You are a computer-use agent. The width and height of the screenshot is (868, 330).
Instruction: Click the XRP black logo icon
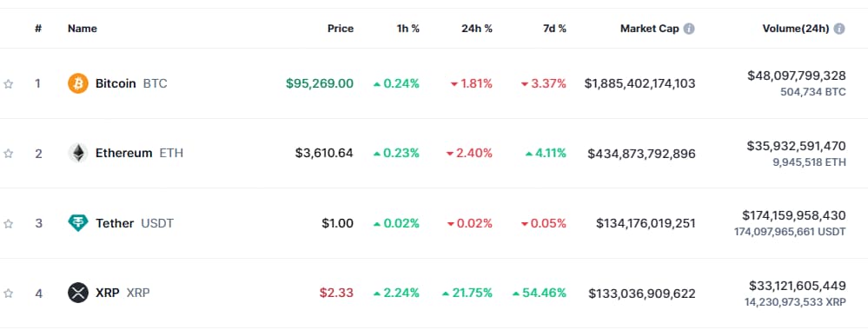tap(78, 293)
